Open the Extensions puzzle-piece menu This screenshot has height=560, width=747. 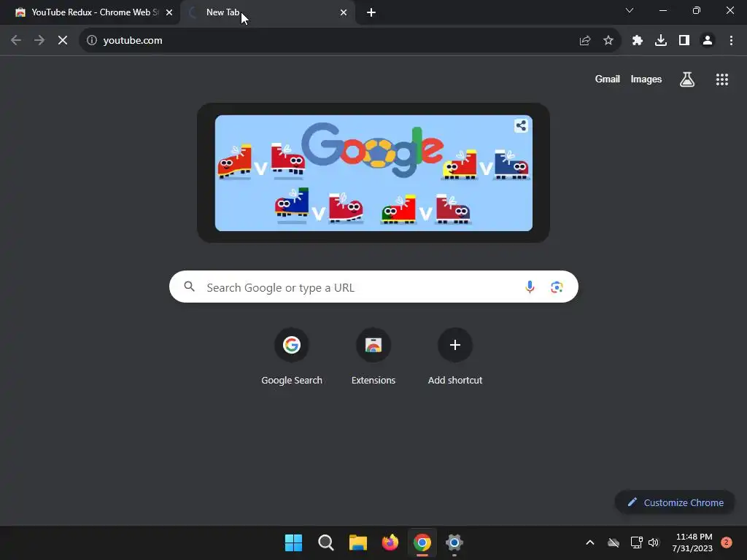(x=638, y=41)
